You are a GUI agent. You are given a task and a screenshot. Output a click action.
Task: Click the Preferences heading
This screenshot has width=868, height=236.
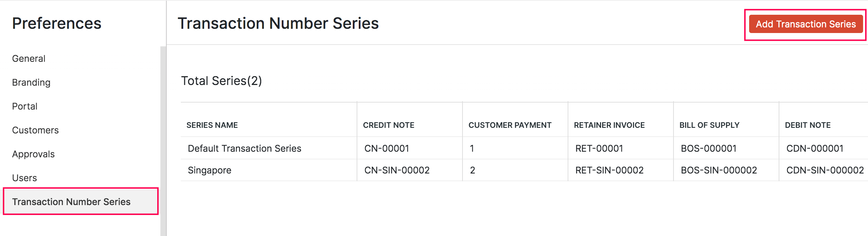57,23
